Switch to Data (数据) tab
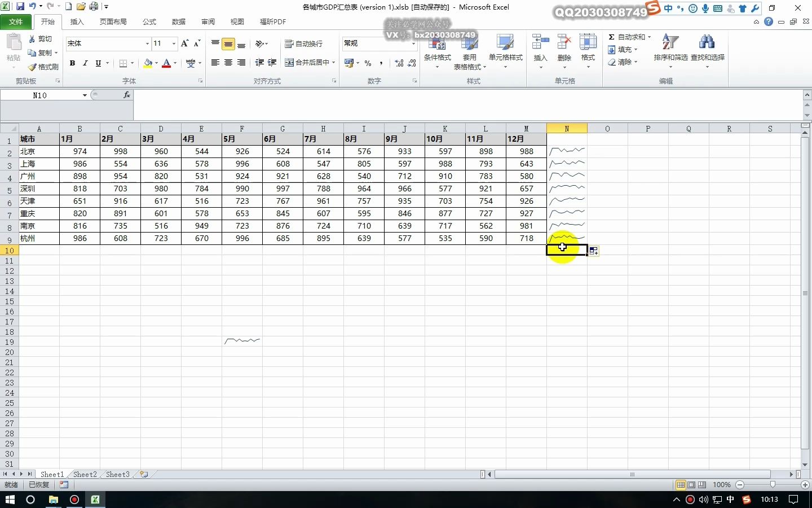812x508 pixels. (x=179, y=22)
